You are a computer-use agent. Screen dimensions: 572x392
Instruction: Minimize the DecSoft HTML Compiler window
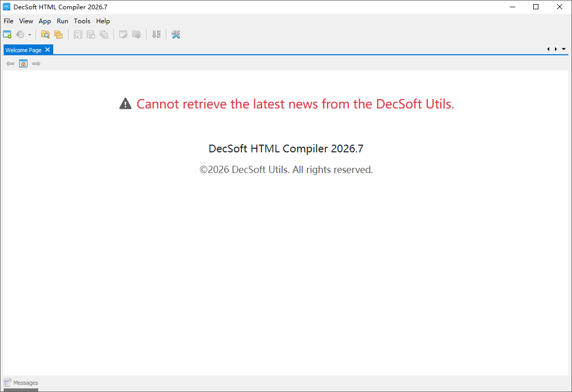tap(513, 7)
